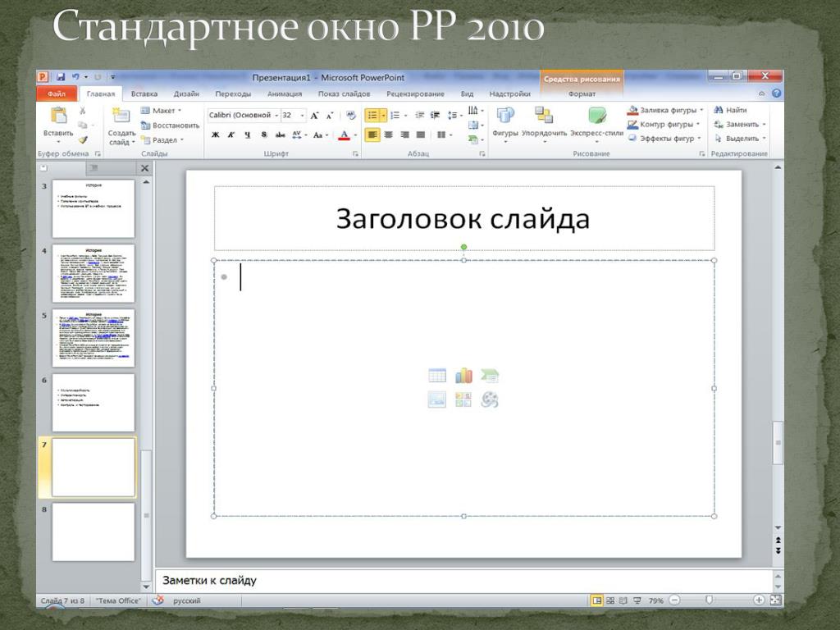
Task: Decrease font size with small A icon
Action: click(x=330, y=115)
